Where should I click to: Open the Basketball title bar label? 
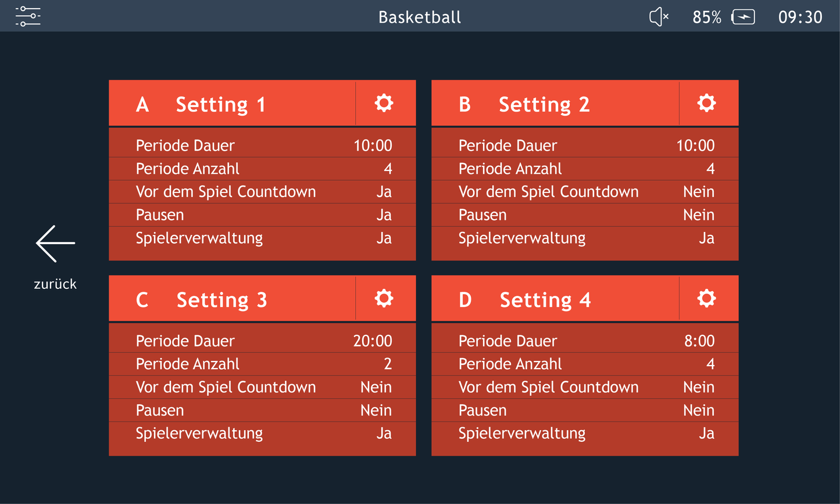click(x=420, y=16)
